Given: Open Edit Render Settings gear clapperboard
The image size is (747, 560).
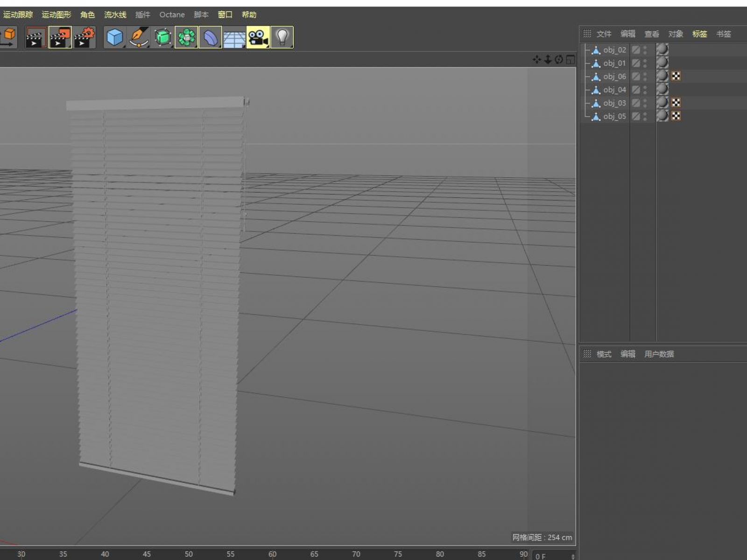Looking at the screenshot, I should (84, 37).
